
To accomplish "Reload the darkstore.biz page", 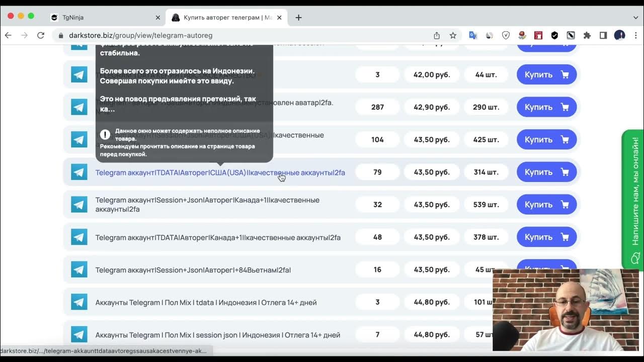I will (x=41, y=35).
